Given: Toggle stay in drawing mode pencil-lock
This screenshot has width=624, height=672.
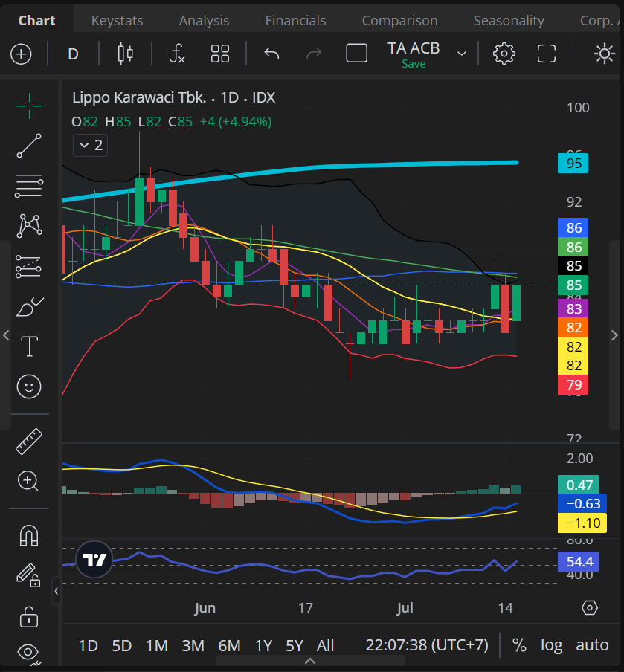Looking at the screenshot, I should 28,575.
